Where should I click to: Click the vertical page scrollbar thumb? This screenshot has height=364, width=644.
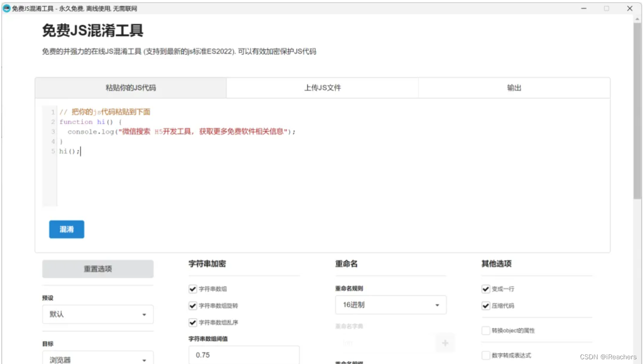(x=637, y=111)
